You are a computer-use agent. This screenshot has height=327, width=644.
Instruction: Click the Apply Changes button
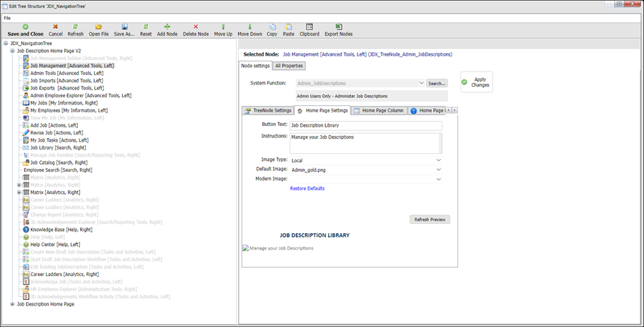[477, 82]
